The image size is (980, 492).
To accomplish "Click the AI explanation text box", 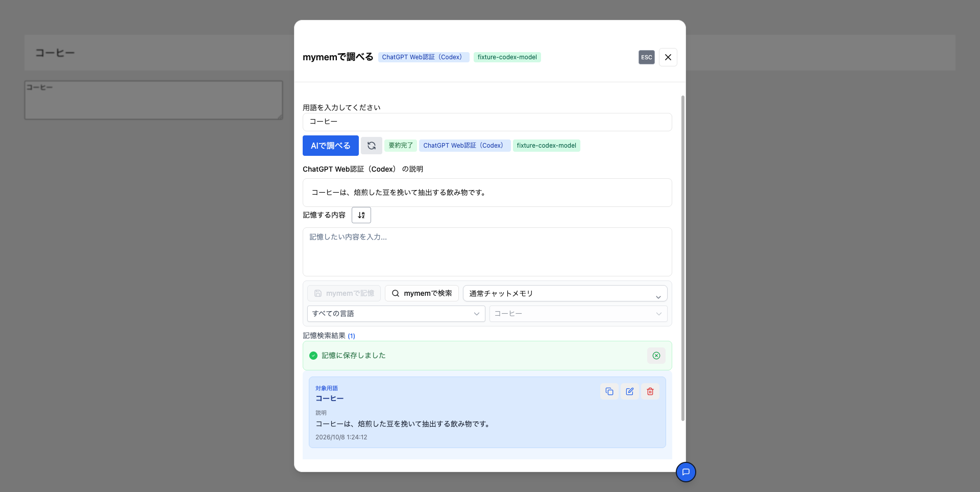I will click(487, 193).
